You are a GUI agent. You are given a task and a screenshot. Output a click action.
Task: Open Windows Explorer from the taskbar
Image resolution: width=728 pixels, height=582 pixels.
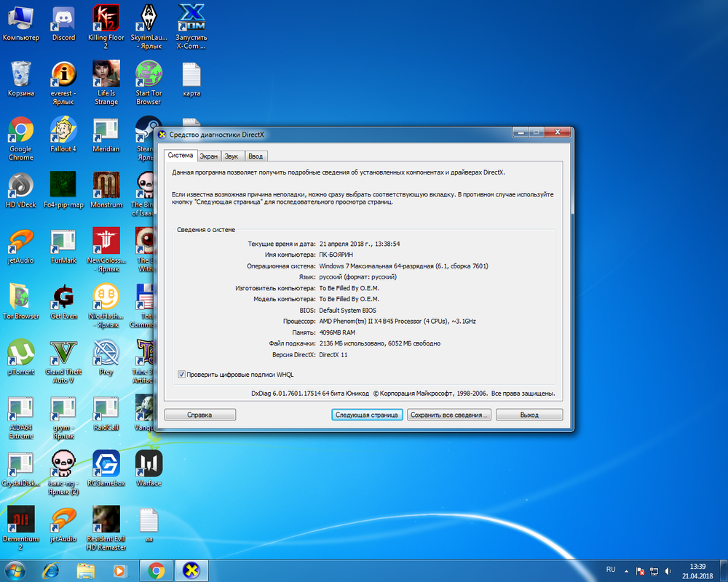tap(86, 570)
